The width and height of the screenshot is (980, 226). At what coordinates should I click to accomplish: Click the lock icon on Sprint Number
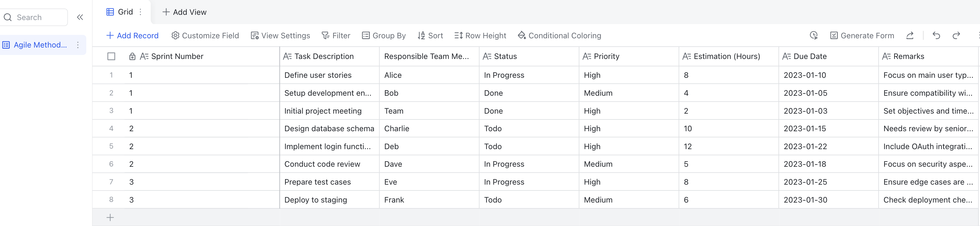coord(133,56)
